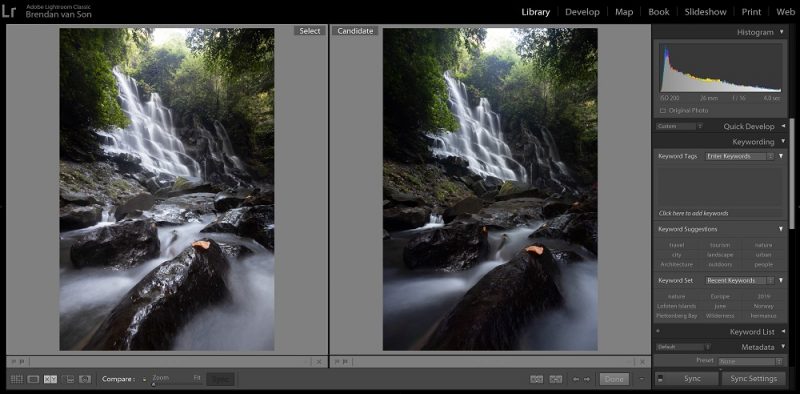Collapse the Keyword Tags section triangle
Viewport: 800px width, 394px height.
[x=781, y=156]
